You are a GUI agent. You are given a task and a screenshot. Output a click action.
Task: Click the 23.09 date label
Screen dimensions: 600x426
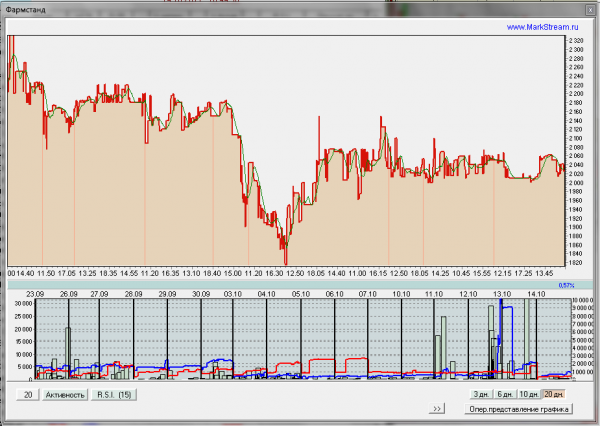(35, 294)
